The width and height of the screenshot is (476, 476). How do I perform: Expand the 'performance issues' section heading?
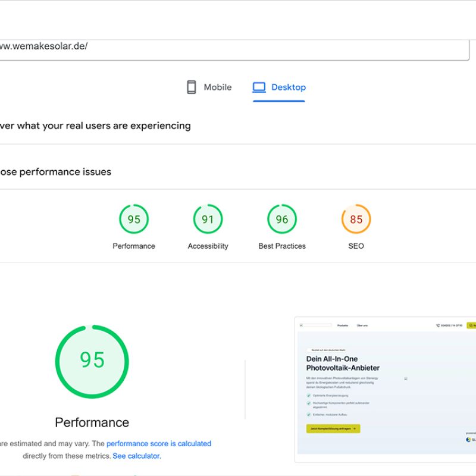56,172
